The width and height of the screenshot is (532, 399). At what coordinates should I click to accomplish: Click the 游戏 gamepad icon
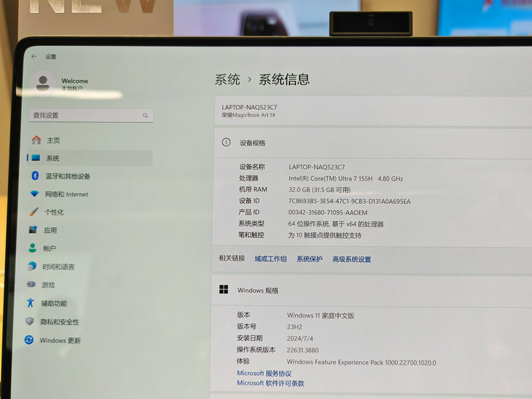pyautogui.click(x=31, y=284)
